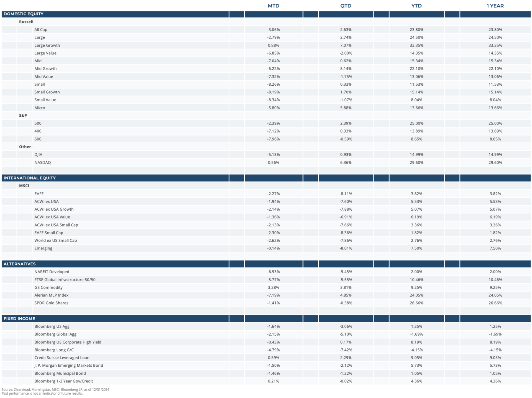Screen dimensions: 532x398
Task: Click the MSCI subgroup label
Action: (x=24, y=186)
